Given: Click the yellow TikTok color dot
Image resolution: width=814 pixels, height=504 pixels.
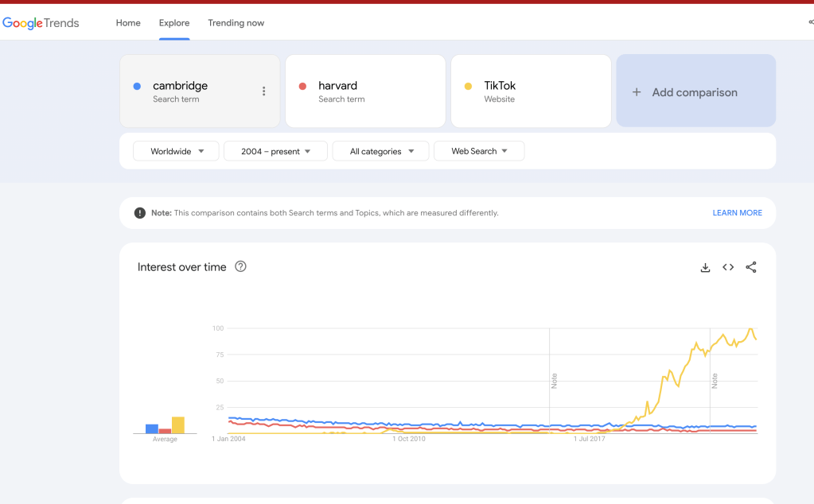Looking at the screenshot, I should 468,86.
